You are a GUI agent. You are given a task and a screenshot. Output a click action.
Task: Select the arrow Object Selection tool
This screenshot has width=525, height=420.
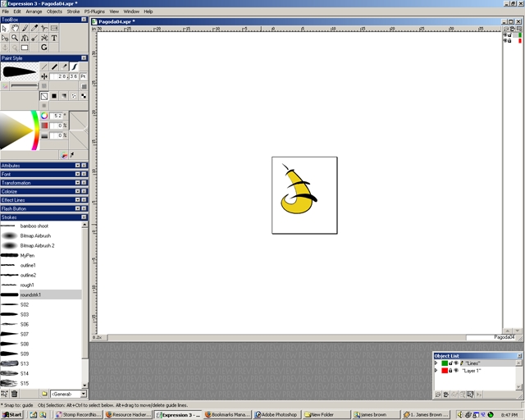[5, 29]
